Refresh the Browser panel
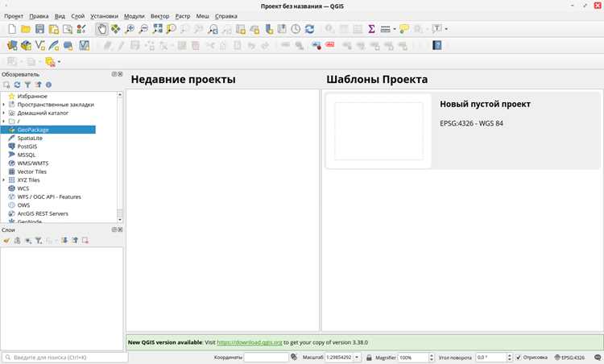This screenshot has width=604, height=364. click(17, 85)
